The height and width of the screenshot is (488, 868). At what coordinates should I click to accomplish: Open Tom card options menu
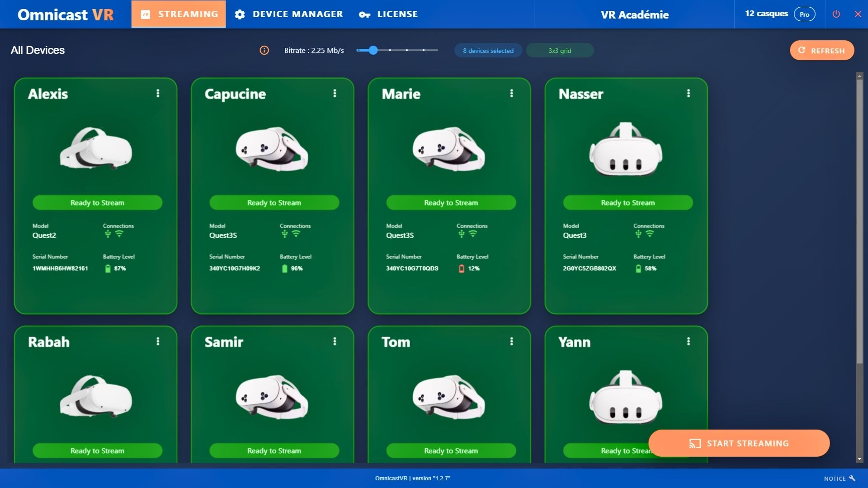click(x=511, y=341)
